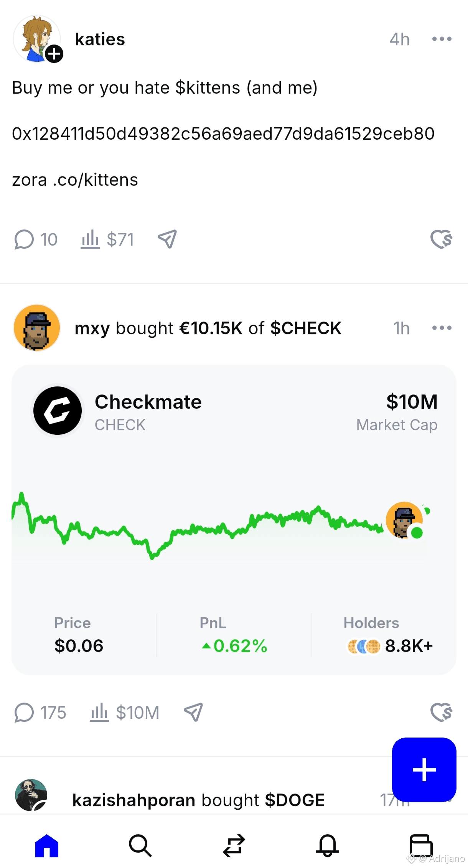Tap heart-dollar icon on katies post
Image resolution: width=468 pixels, height=868 pixels.
click(441, 239)
